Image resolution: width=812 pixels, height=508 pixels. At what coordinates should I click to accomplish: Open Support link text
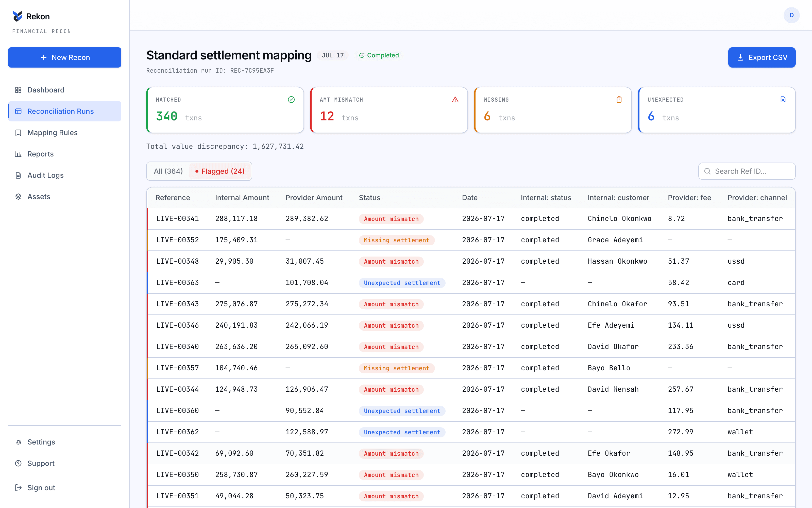(x=41, y=463)
